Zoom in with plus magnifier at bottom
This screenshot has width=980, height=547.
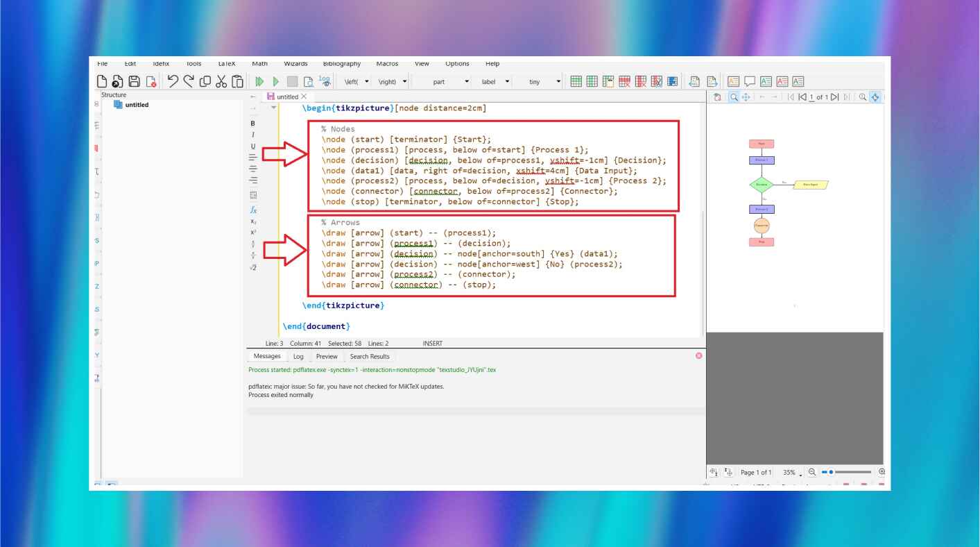tap(882, 472)
